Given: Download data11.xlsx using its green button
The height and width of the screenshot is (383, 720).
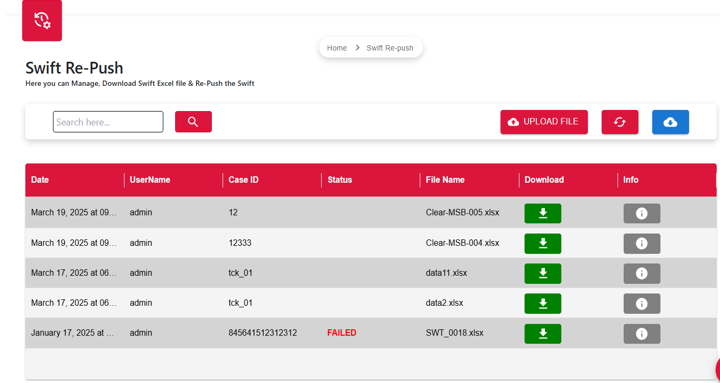Looking at the screenshot, I should click(543, 273).
